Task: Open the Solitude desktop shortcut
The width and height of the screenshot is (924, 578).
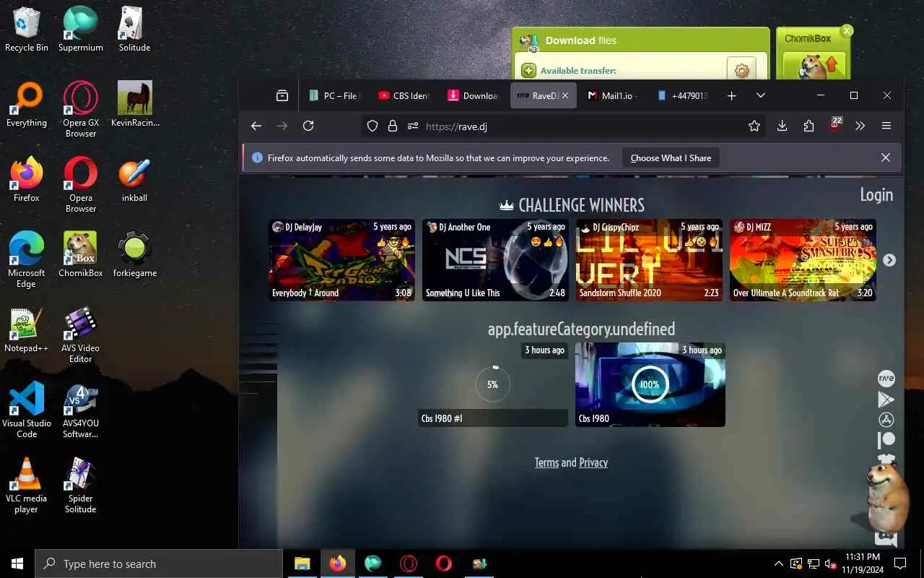Action: pyautogui.click(x=134, y=29)
